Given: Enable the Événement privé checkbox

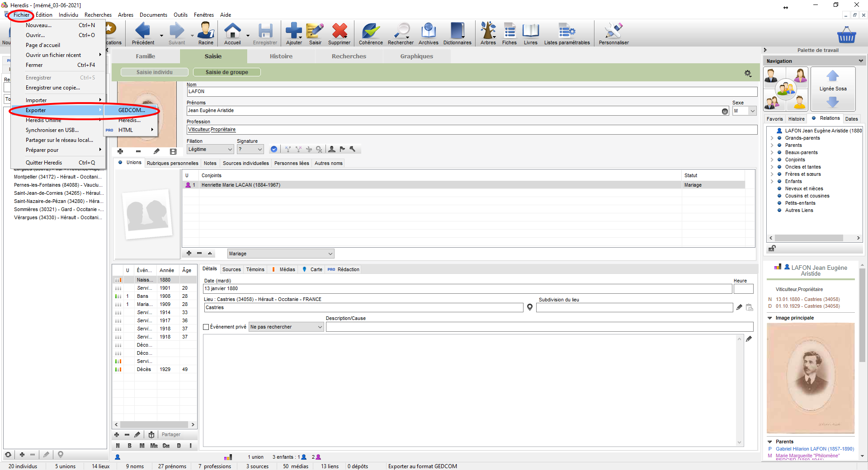Looking at the screenshot, I should tap(206, 327).
